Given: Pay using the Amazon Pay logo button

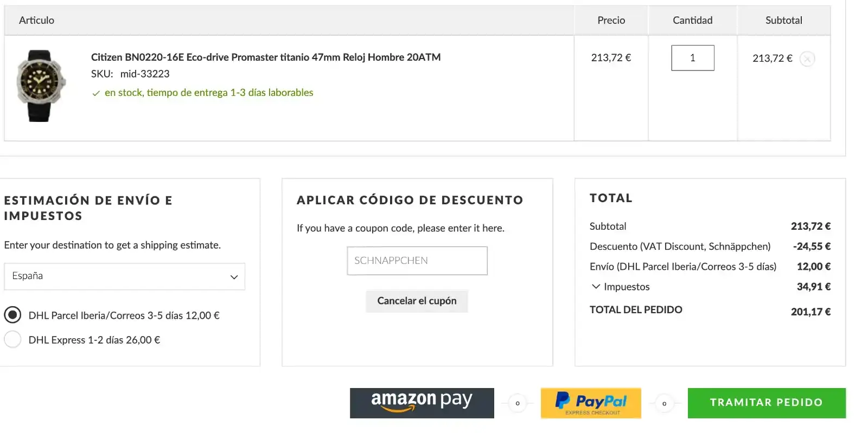Looking at the screenshot, I should click(x=422, y=403).
